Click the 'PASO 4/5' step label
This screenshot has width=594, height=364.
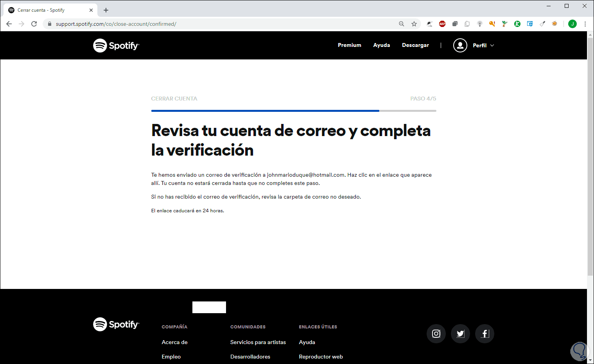pos(423,99)
